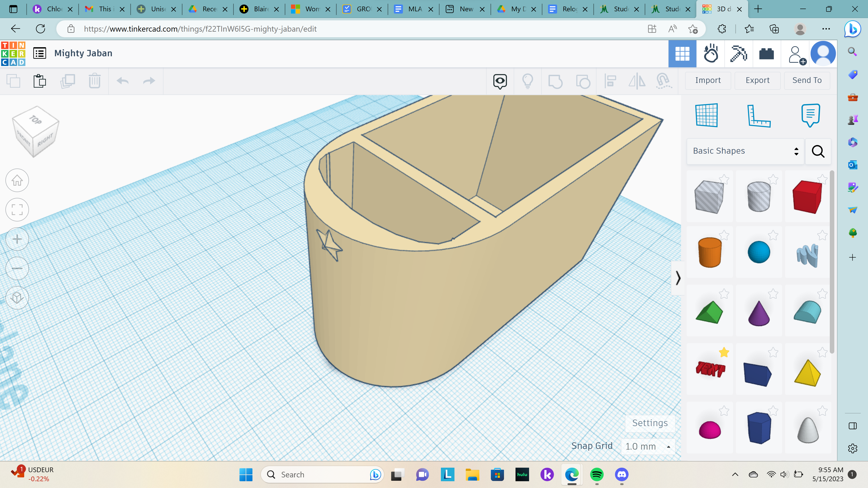
Task: Open the designs list icon beside Mighty Jaban
Action: (40, 53)
